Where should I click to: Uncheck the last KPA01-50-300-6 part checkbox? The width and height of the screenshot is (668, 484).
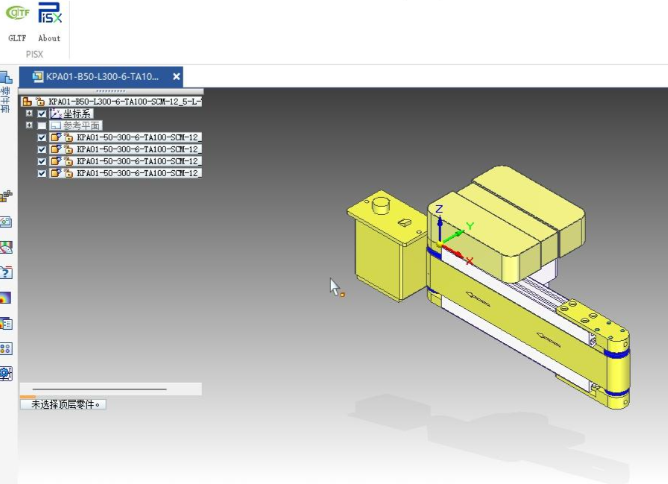(x=42, y=173)
